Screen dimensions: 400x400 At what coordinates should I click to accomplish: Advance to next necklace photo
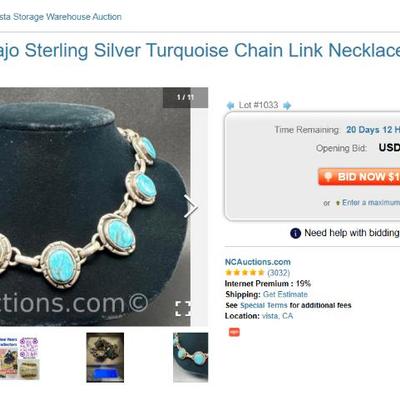point(191,207)
